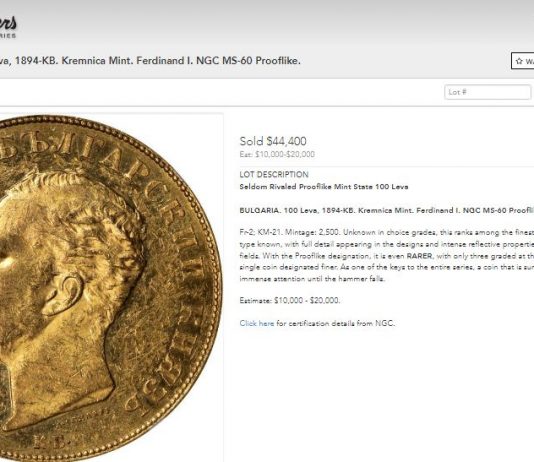Click the Sold $44,400 price text

coord(273,141)
